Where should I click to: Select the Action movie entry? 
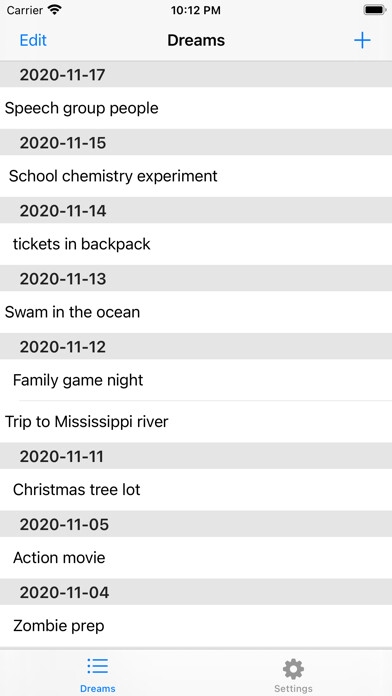196,558
